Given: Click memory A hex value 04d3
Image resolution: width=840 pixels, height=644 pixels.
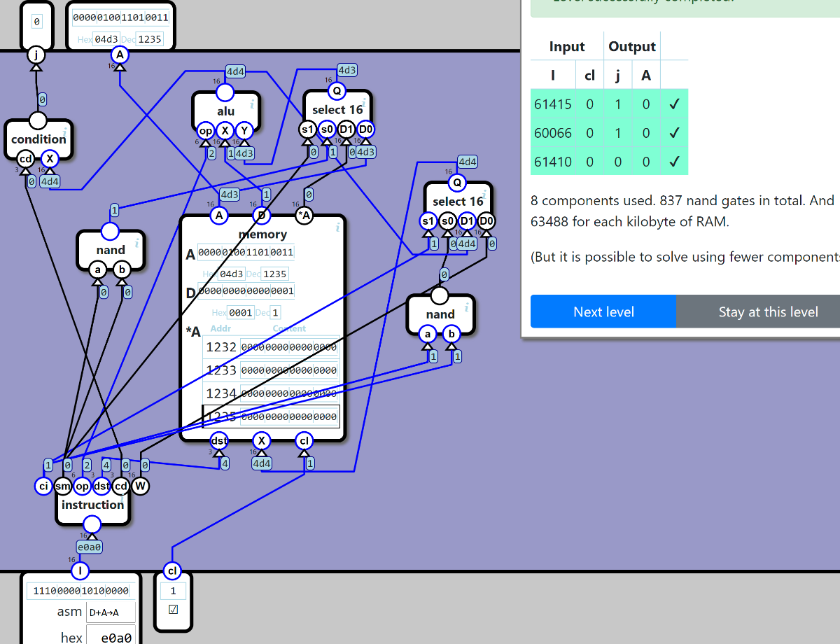Looking at the screenshot, I should [232, 274].
